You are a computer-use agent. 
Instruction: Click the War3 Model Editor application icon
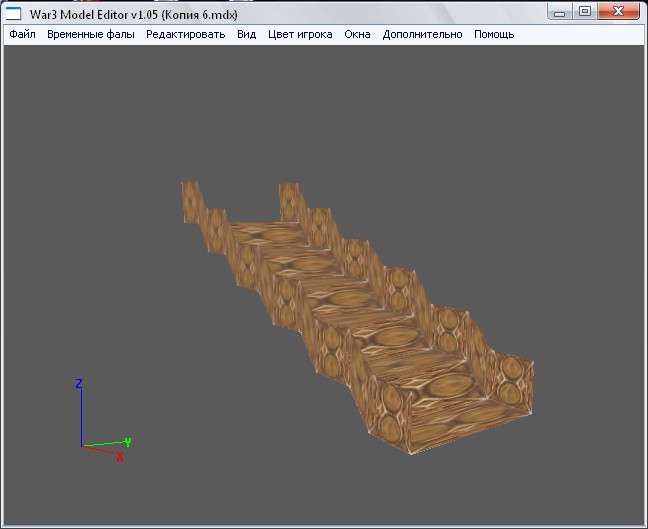click(x=15, y=12)
